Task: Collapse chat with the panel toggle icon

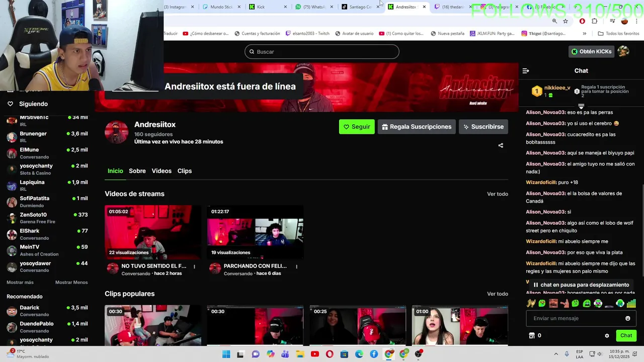Action: coord(526,71)
